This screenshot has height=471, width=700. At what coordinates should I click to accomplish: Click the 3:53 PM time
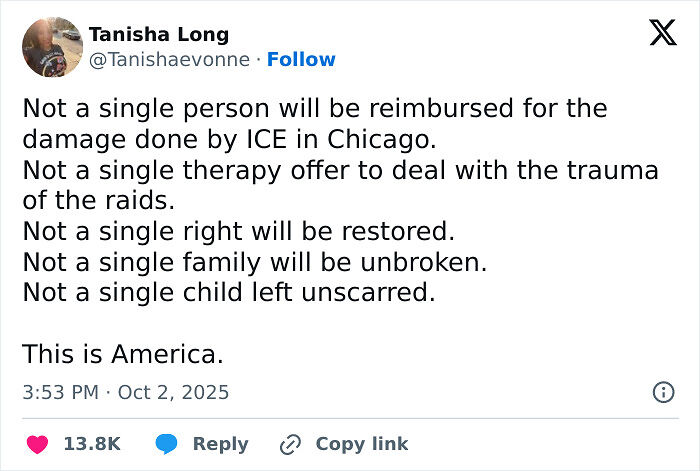coord(60,392)
